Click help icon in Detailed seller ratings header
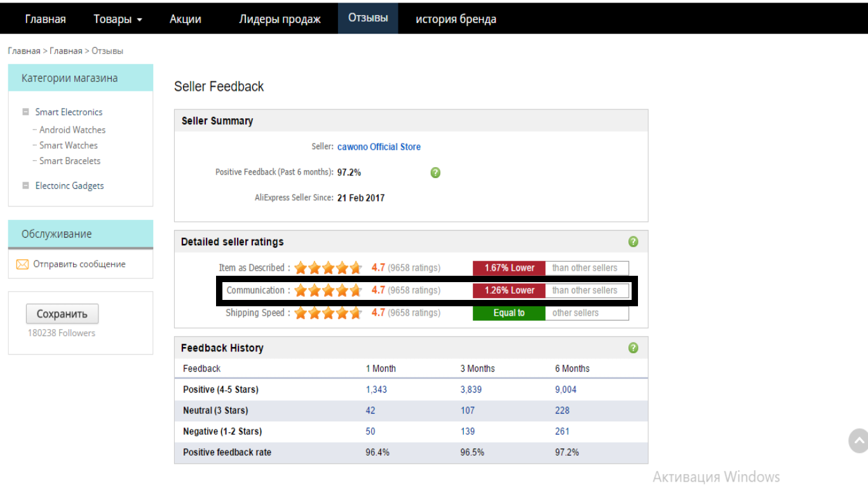This screenshot has width=868, height=488. coord(633,242)
